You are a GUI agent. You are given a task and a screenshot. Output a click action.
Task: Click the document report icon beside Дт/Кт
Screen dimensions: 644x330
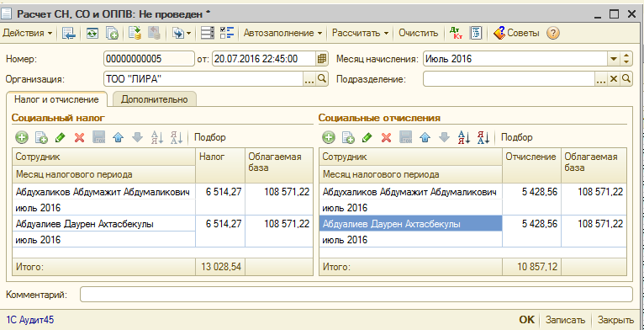tap(476, 34)
